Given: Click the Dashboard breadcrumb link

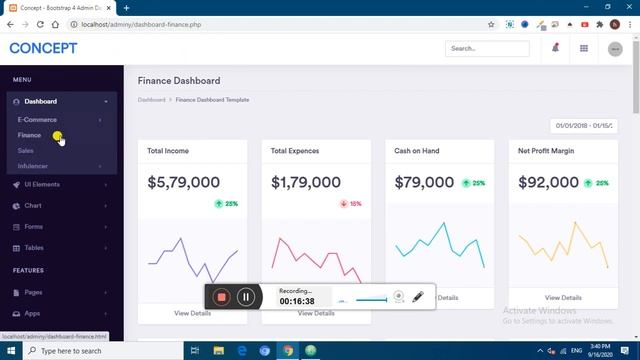Looking at the screenshot, I should point(151,100).
